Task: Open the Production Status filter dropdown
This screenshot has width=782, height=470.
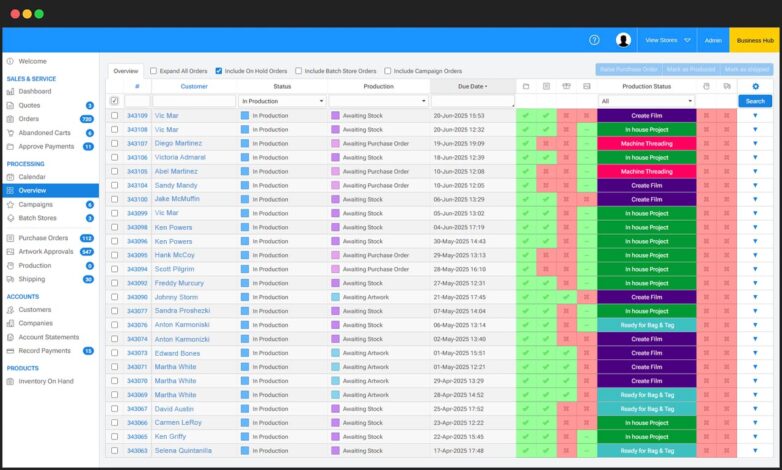Action: point(646,101)
